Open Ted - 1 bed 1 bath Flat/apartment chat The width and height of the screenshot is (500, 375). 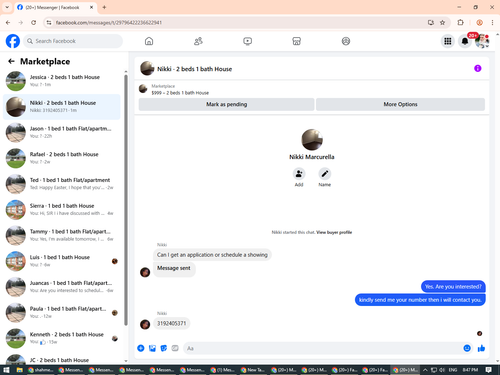62,184
